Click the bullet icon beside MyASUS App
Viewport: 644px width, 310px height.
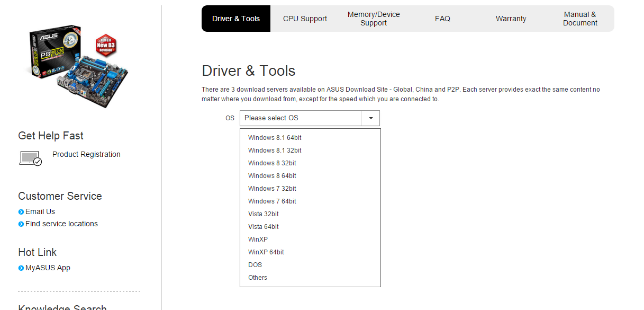21,268
